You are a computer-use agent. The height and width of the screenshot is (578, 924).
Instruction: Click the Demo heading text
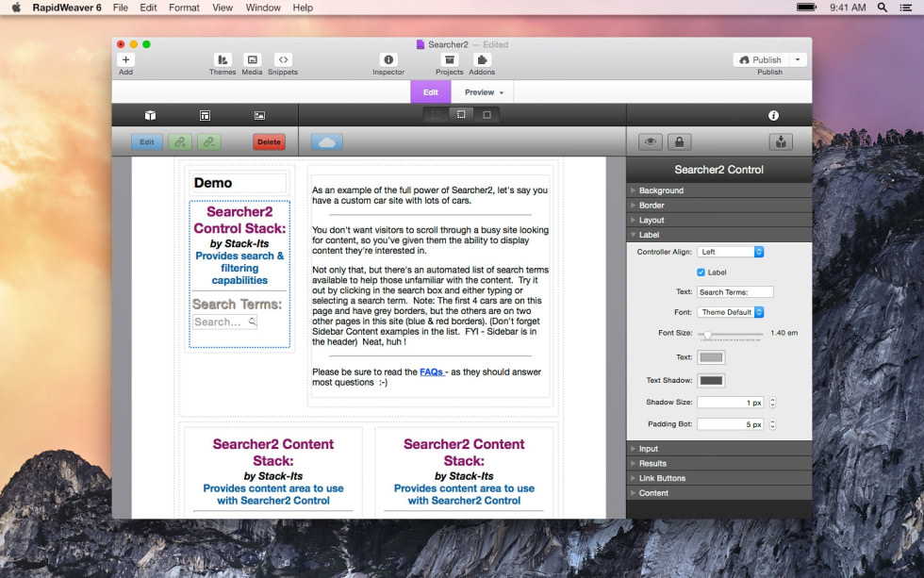pyautogui.click(x=213, y=183)
